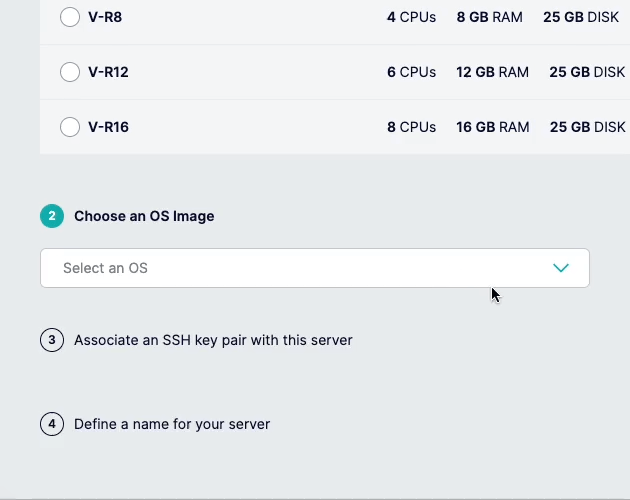
Task: Click the teal chevron down arrow
Action: (x=561, y=268)
